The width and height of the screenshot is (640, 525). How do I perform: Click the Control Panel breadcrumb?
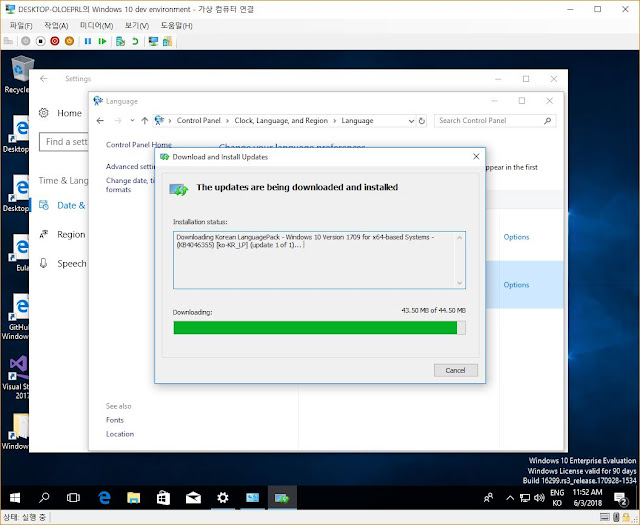pyautogui.click(x=198, y=120)
